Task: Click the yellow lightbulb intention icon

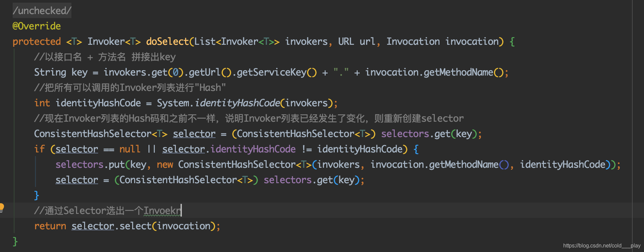Action: [1, 208]
